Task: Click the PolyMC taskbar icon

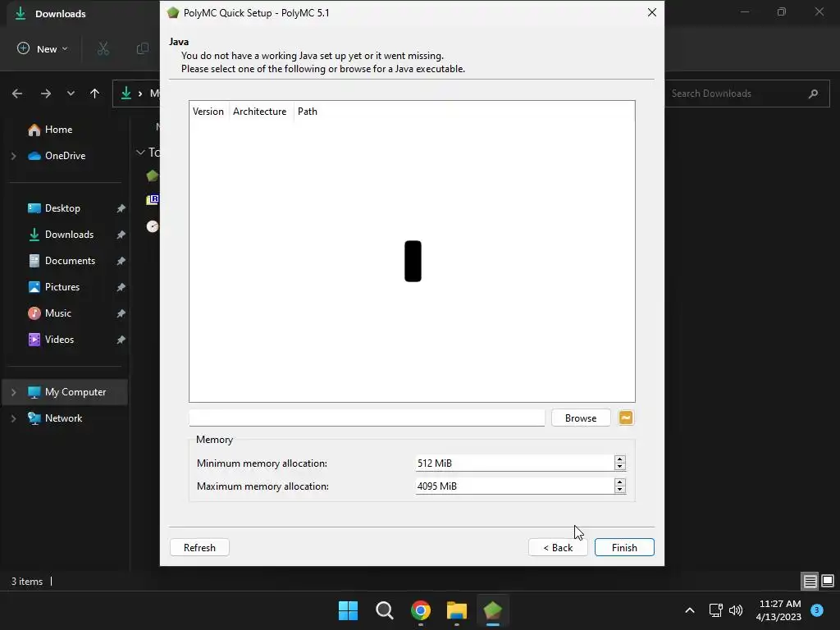Action: pos(492,610)
